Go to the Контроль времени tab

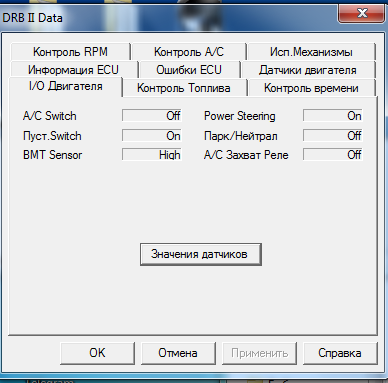[x=311, y=88]
